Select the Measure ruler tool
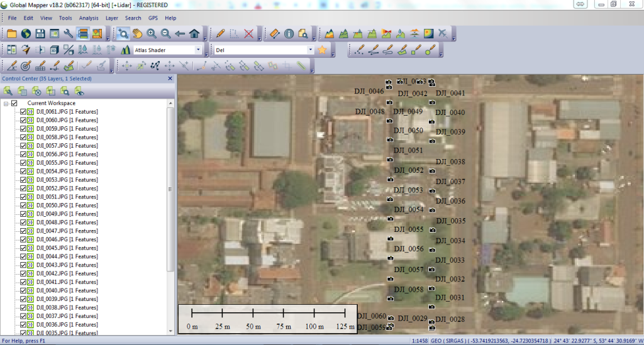The image size is (644, 345). [x=275, y=33]
